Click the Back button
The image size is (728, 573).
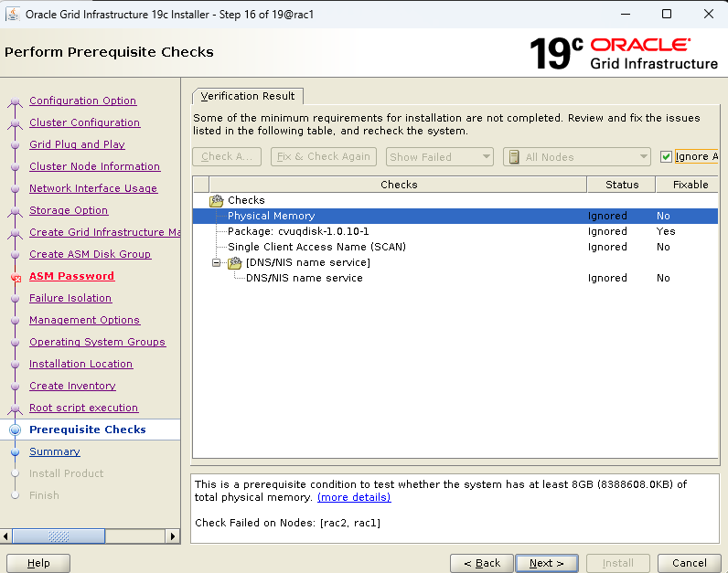[x=481, y=563]
